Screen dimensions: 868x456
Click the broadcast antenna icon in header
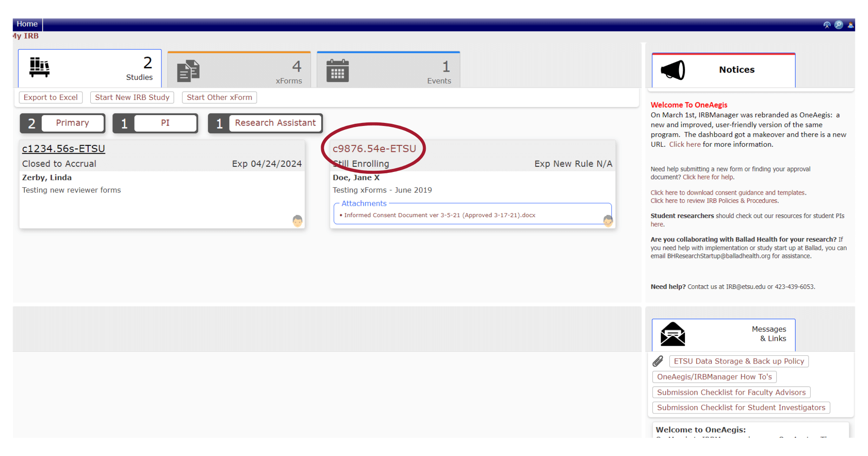[827, 25]
